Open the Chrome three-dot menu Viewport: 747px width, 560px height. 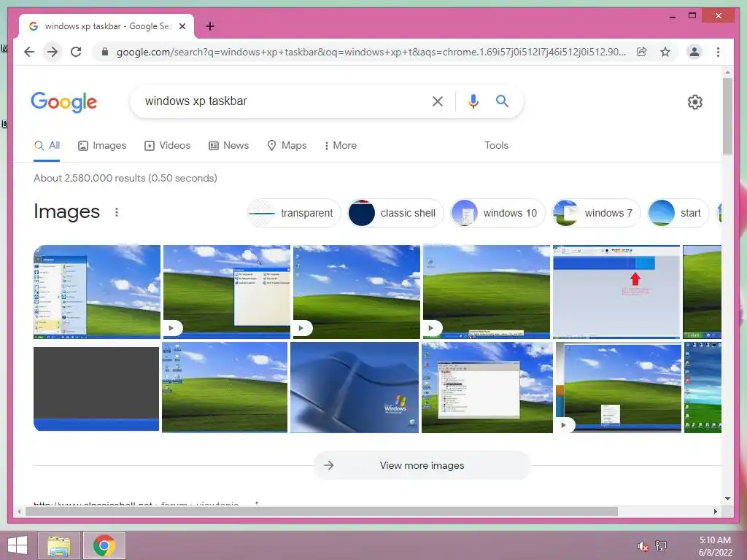pos(718,52)
